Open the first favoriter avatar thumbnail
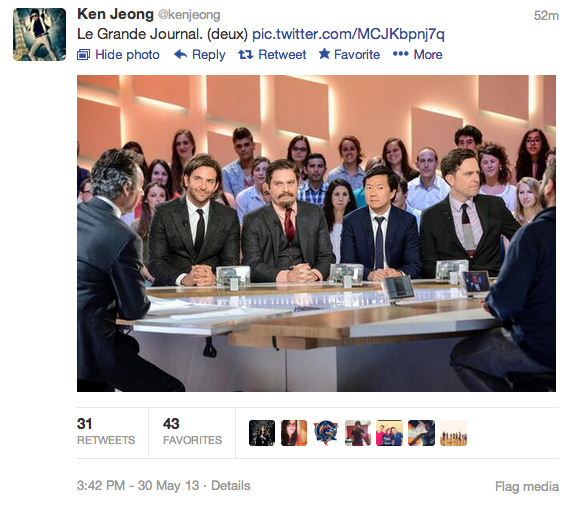This screenshot has height=506, width=569. click(262, 433)
